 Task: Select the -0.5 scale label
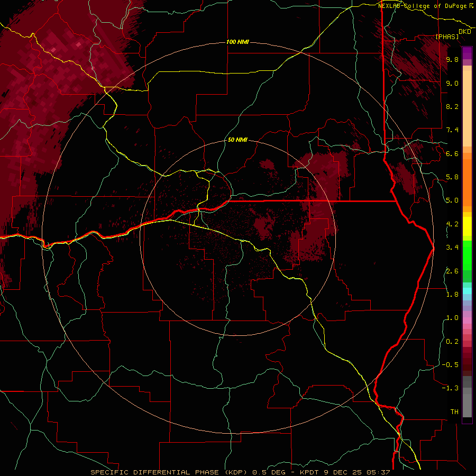pyautogui.click(x=450, y=365)
